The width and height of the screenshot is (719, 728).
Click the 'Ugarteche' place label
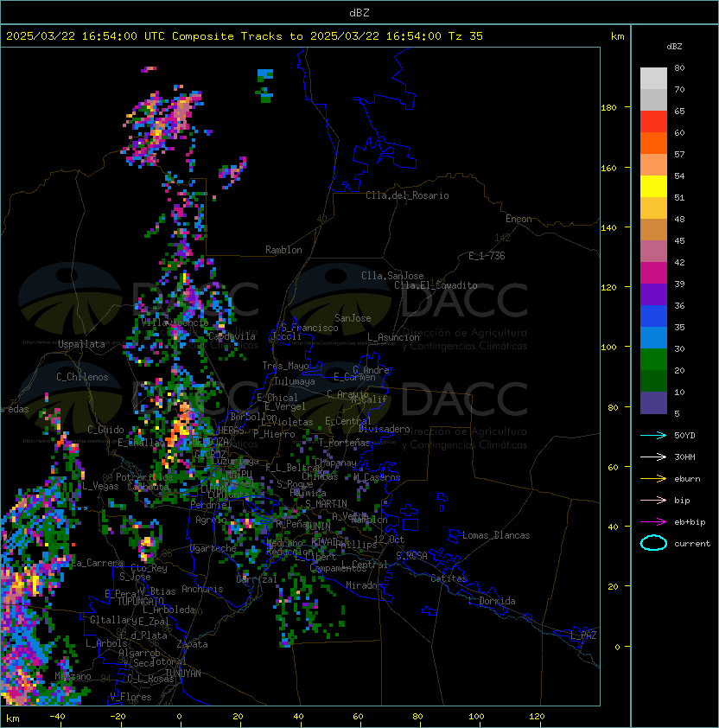pos(213,548)
